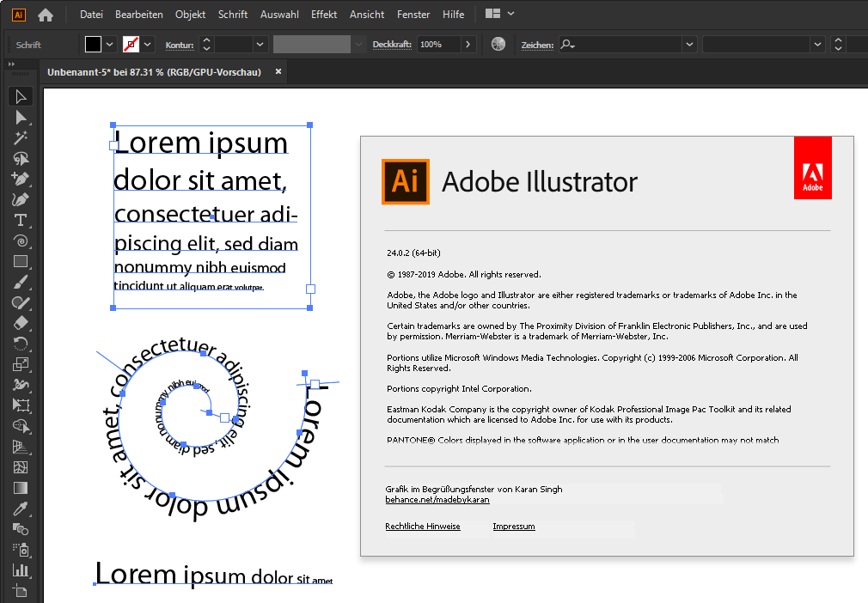Click the black fill color swatch
This screenshot has width=868, height=603.
pos(93,45)
